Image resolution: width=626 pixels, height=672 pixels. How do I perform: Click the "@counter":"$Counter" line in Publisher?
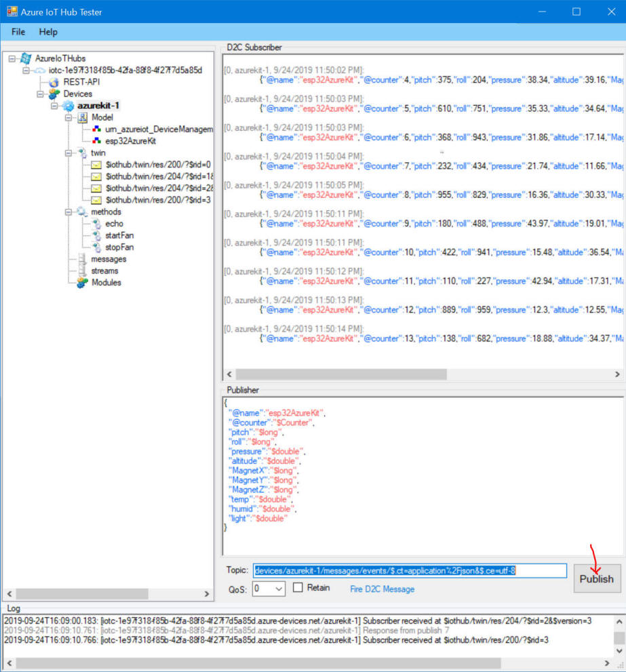click(271, 422)
